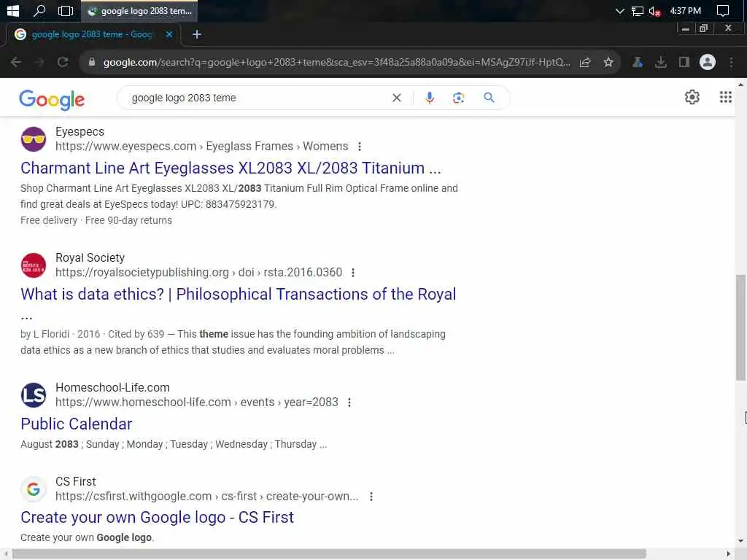
Task: Click the CS First site name
Action: [x=76, y=482]
